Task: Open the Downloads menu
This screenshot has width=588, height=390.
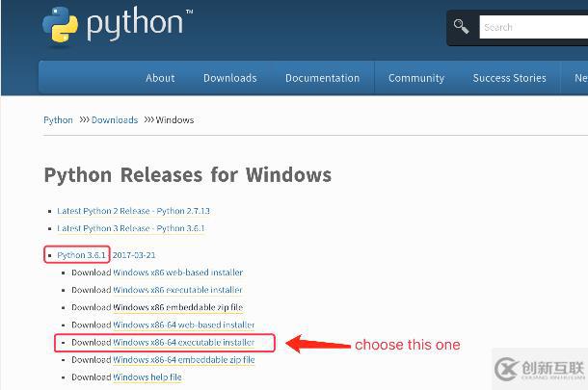Action: [229, 78]
